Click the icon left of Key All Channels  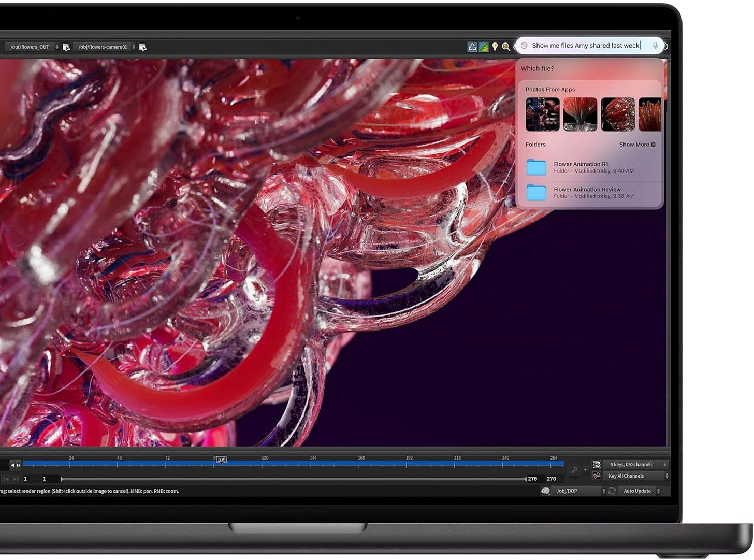coord(597,476)
